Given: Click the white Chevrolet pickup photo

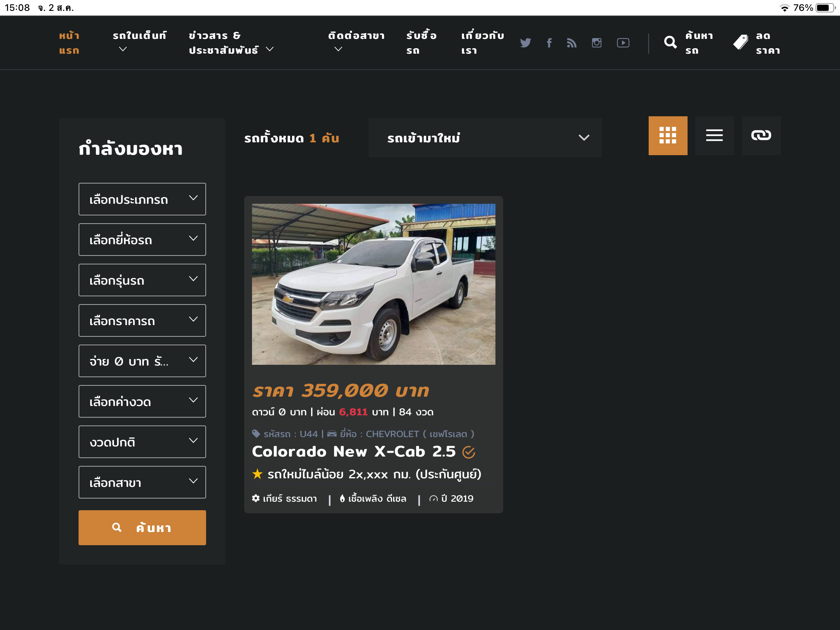Looking at the screenshot, I should [x=373, y=284].
